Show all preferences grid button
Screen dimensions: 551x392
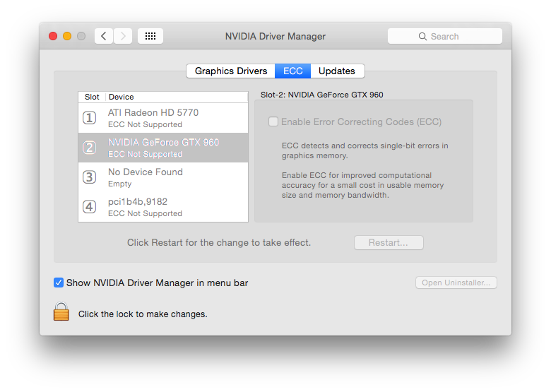click(x=150, y=36)
